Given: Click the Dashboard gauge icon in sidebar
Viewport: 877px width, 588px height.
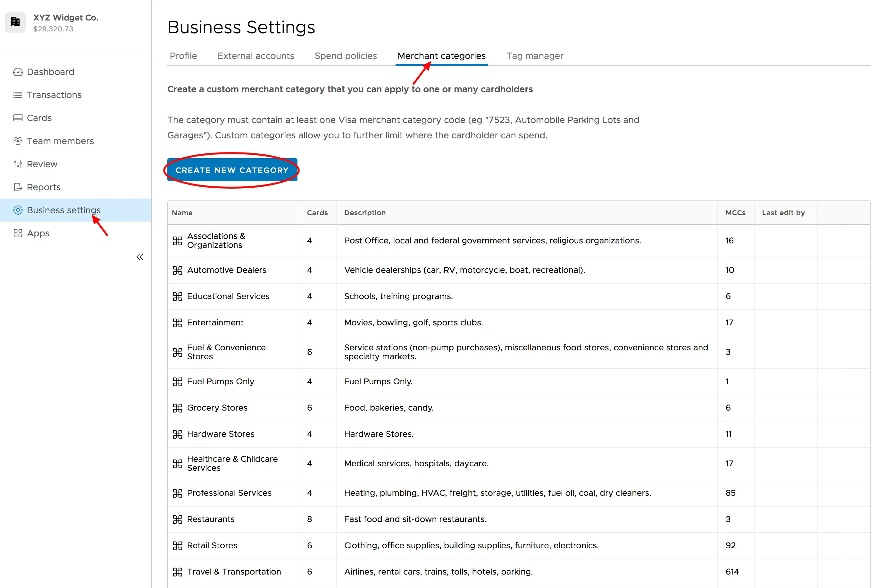Looking at the screenshot, I should click(18, 72).
